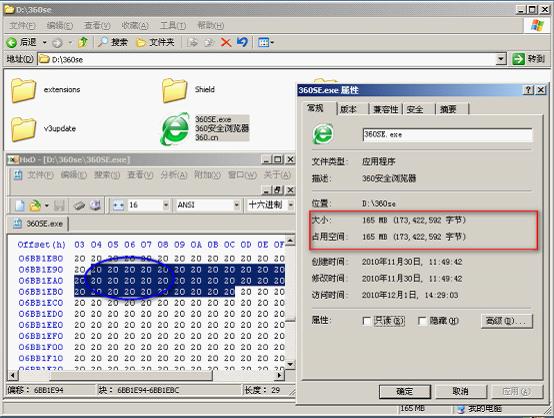Screen dimensions: 554x418
Task: Open the 十六进制 offset base dropdown
Action: click(290, 205)
